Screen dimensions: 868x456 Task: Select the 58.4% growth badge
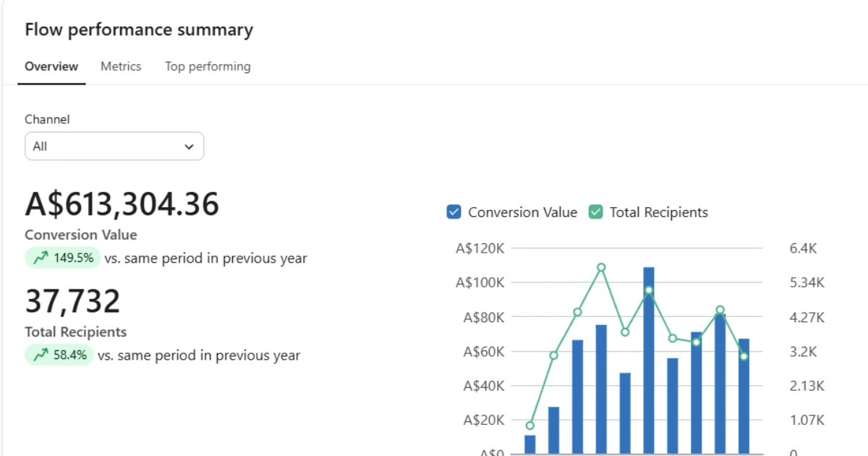pyautogui.click(x=59, y=355)
